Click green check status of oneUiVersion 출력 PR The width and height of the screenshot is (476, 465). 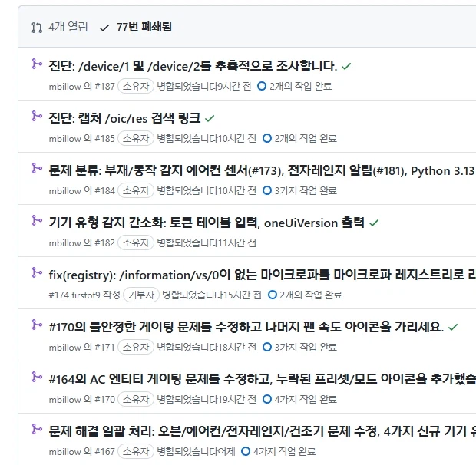[x=374, y=223]
